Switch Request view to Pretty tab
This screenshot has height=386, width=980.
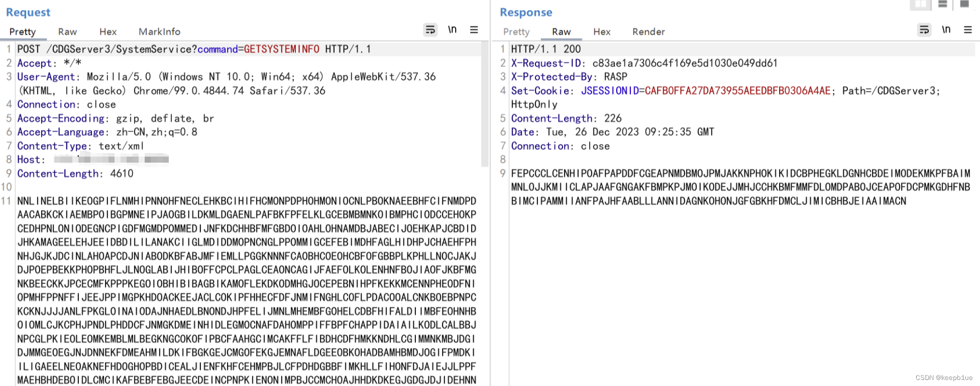pos(23,32)
